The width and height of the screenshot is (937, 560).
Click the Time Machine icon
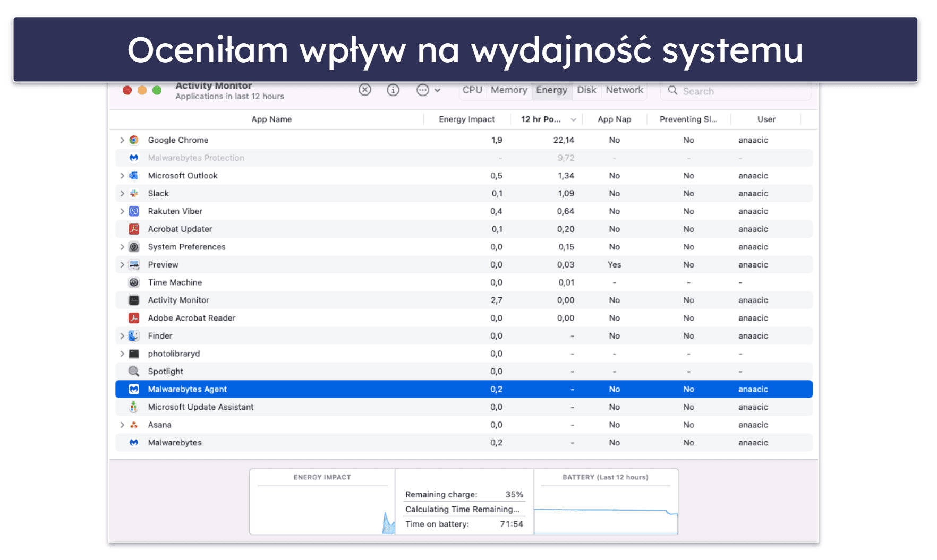click(134, 282)
